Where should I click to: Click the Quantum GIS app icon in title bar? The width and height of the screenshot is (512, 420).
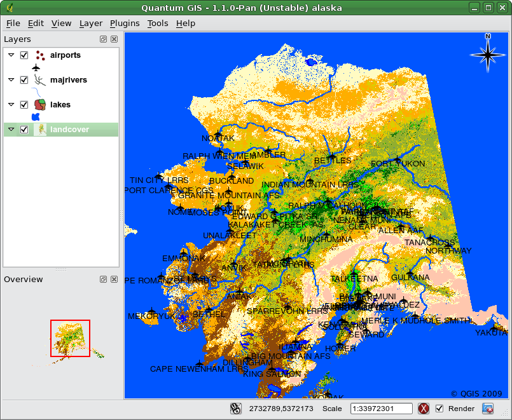tap(10, 8)
